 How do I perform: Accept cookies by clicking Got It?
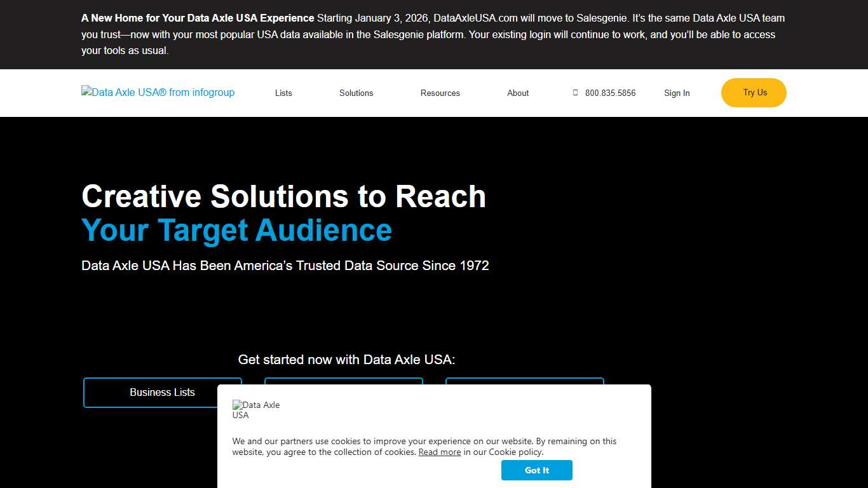537,470
